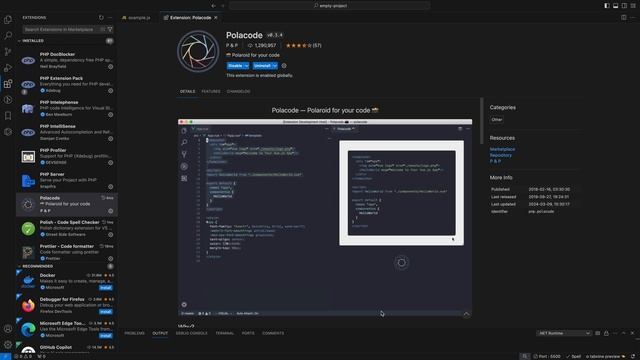This screenshot has height=360, width=640.
Task: Open manage gear for PHP Intelephense
Action: pos(110,115)
